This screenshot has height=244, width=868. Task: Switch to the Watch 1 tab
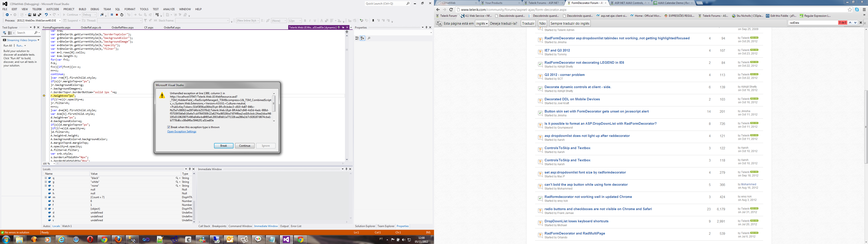[67, 226]
